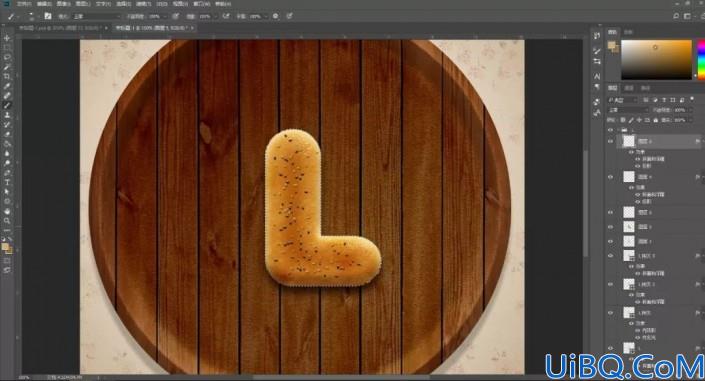Click the rainbow hue slider strip
This screenshot has height=381, width=705.
click(701, 59)
